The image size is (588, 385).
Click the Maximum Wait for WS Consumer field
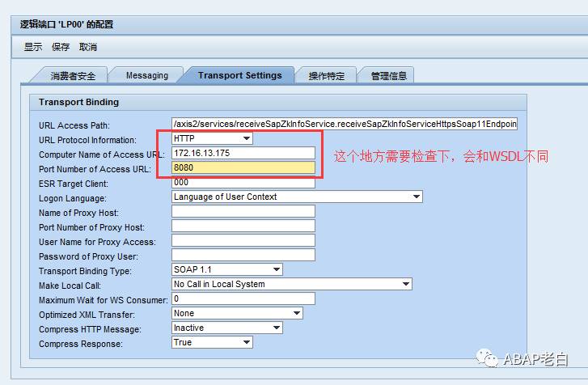pos(243,298)
